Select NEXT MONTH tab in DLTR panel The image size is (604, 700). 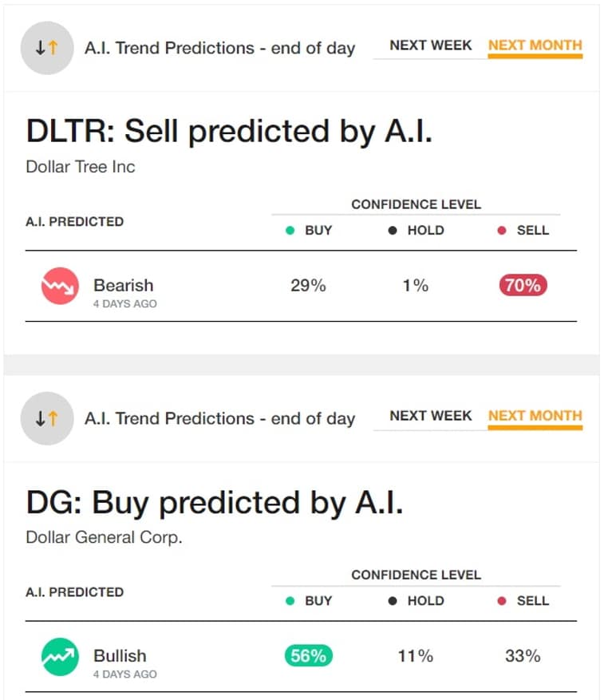pyautogui.click(x=535, y=45)
